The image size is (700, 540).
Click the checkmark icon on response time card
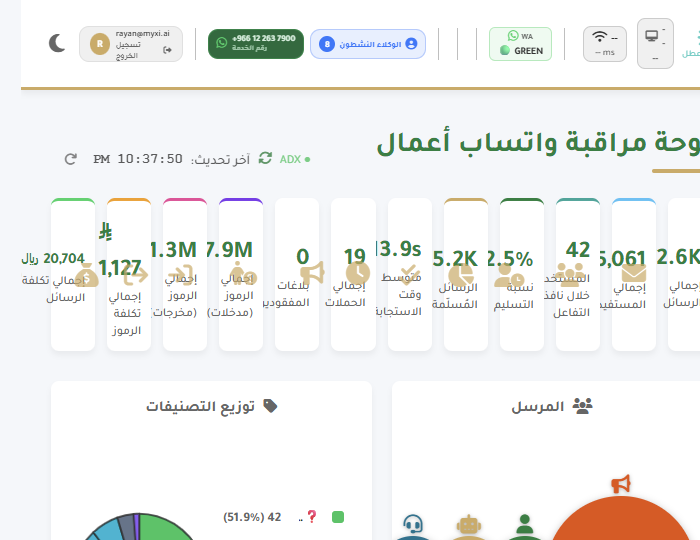click(410, 274)
